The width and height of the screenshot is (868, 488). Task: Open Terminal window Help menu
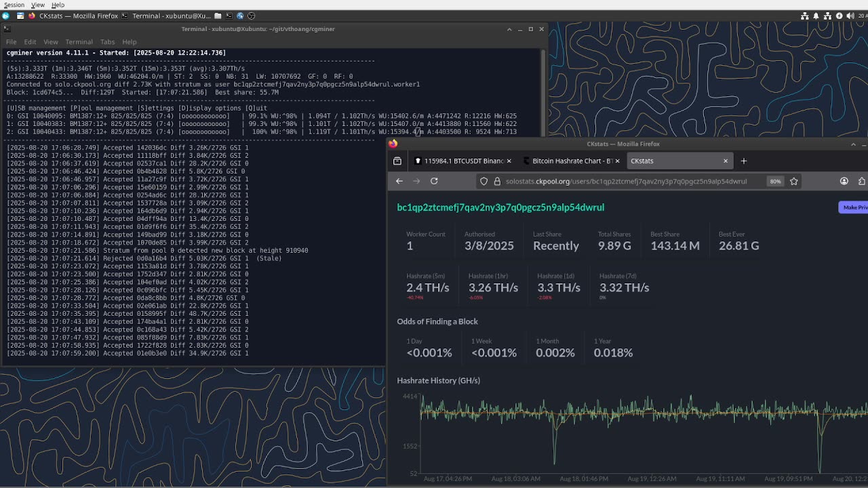tap(129, 42)
